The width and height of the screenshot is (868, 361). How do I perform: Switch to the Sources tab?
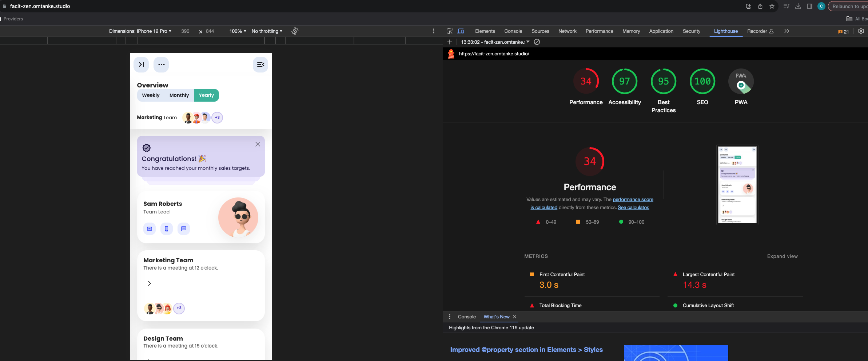point(540,31)
